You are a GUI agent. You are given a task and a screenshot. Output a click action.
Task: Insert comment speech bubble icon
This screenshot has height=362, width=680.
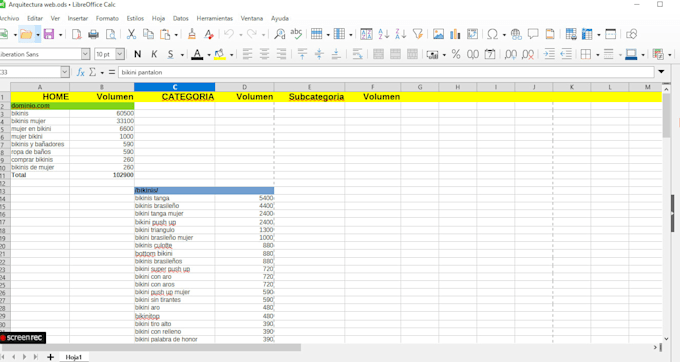(533, 34)
